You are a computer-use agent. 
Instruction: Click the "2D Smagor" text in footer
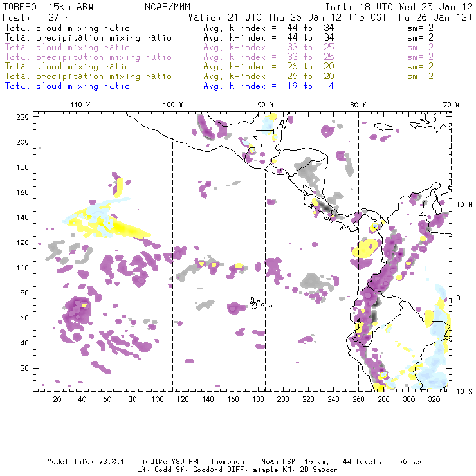(x=319, y=470)
